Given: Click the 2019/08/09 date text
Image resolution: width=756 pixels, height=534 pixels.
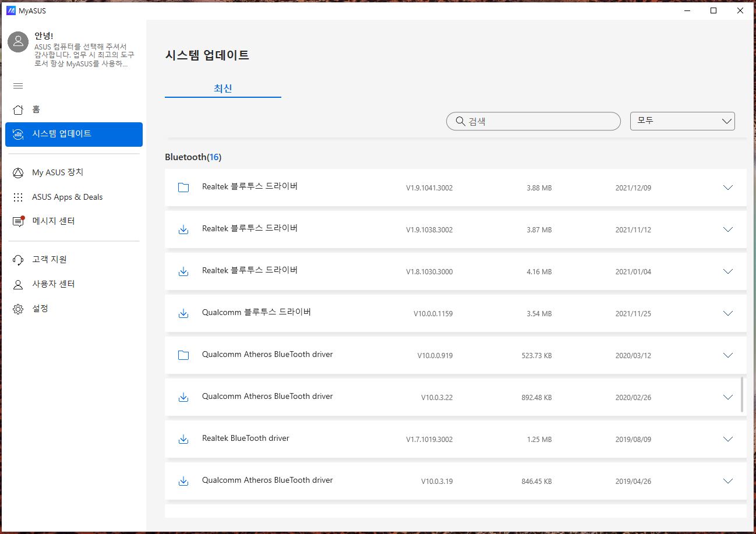Looking at the screenshot, I should coord(633,440).
